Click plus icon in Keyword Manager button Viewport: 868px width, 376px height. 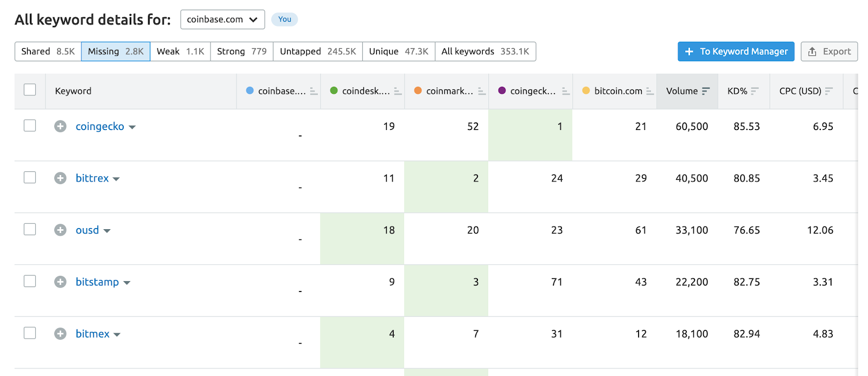tap(689, 51)
